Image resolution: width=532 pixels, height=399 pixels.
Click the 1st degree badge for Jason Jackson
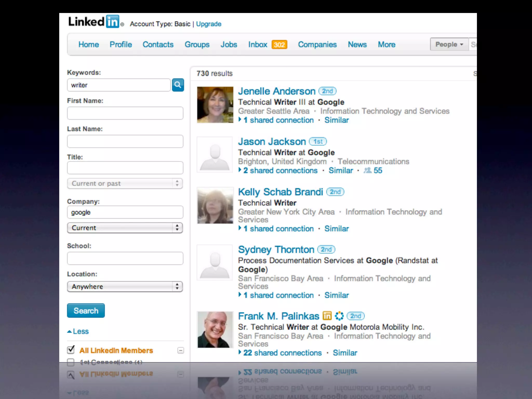[x=318, y=142]
